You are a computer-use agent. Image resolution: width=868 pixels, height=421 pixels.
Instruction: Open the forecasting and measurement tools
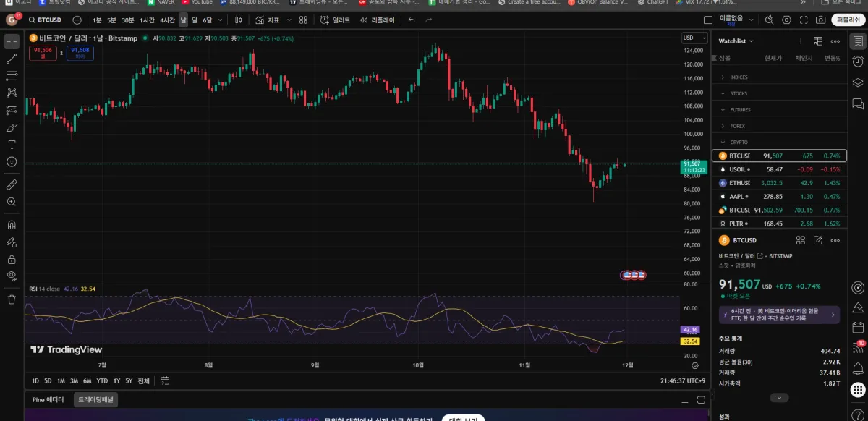pos(12,110)
